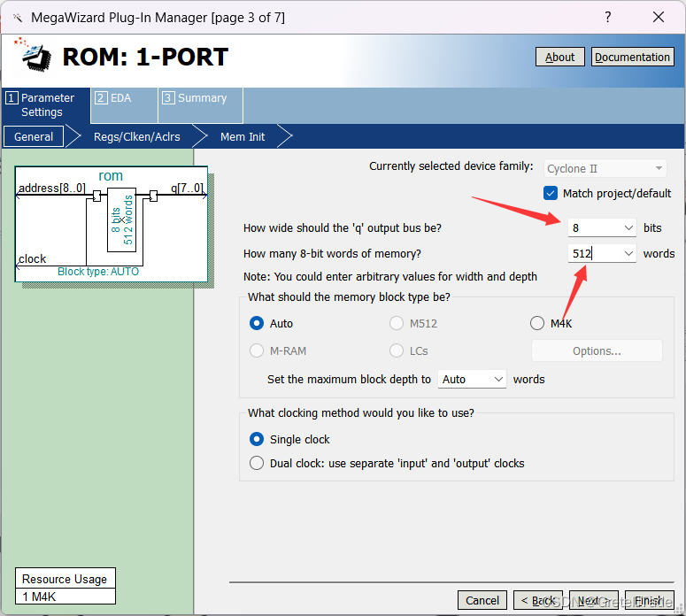Click the rom block diagram preview
The image size is (686, 616).
[112, 224]
